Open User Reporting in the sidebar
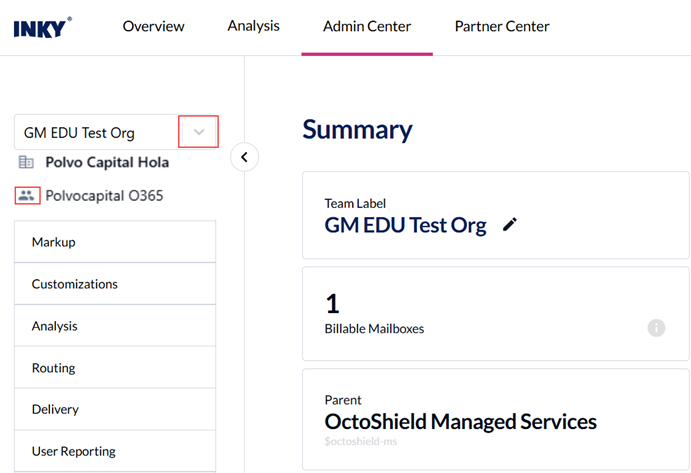The image size is (691, 473). point(114,451)
